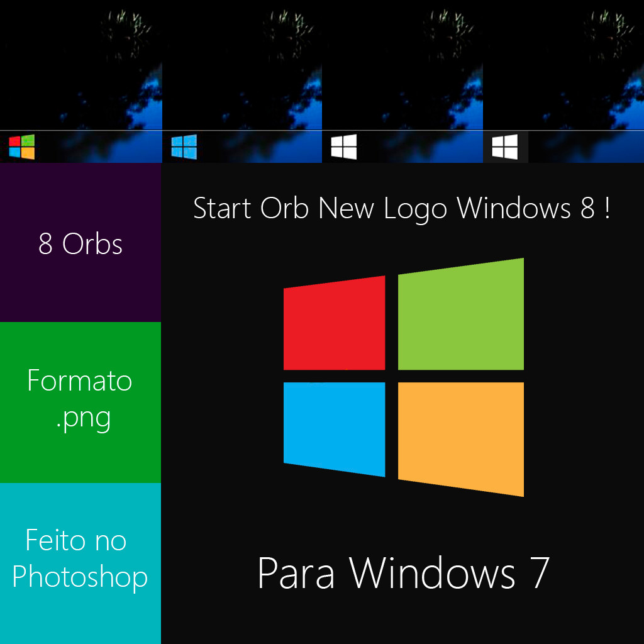Open the first taskbar preview thumbnail
The width and height of the screenshot is (644, 644).
[81, 81]
